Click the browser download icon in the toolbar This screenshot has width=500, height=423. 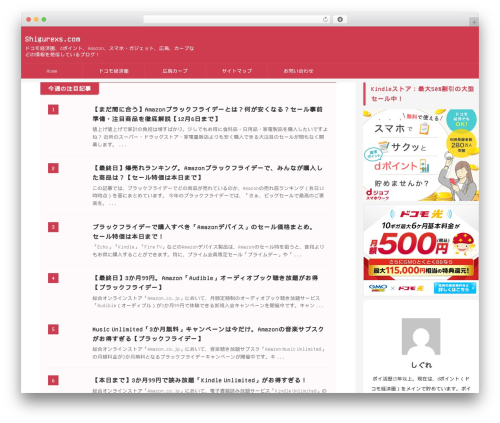[x=340, y=19]
